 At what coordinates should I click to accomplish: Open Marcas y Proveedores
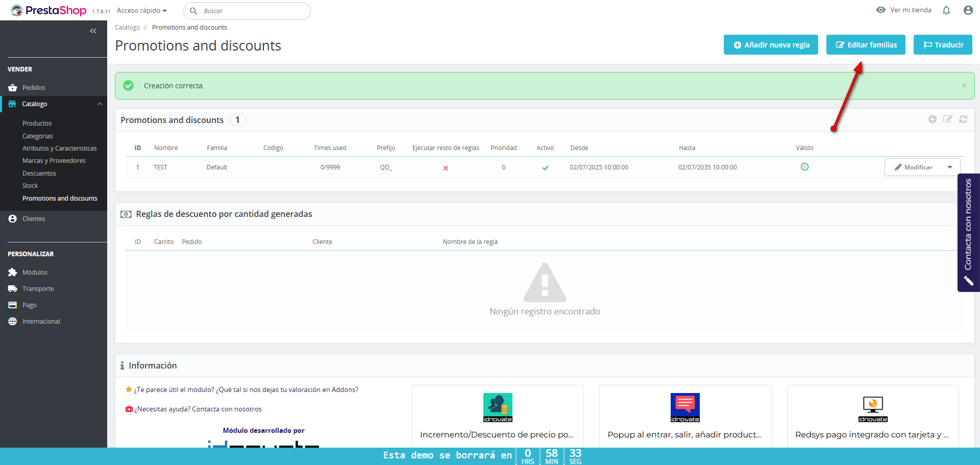tap(54, 161)
